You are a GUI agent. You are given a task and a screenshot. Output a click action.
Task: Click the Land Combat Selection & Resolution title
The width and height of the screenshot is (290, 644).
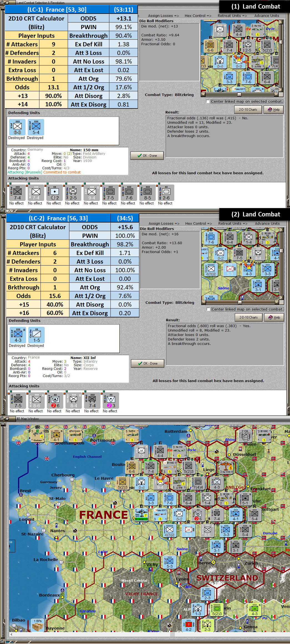pyautogui.click(x=41, y=2)
